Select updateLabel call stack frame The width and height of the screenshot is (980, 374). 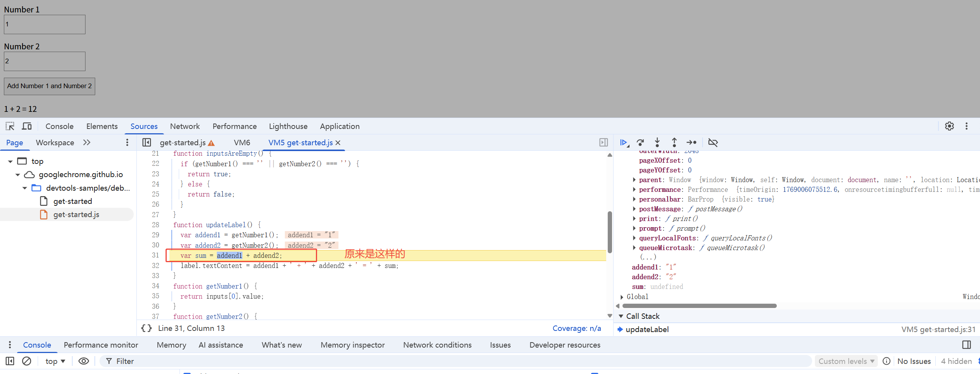click(647, 329)
